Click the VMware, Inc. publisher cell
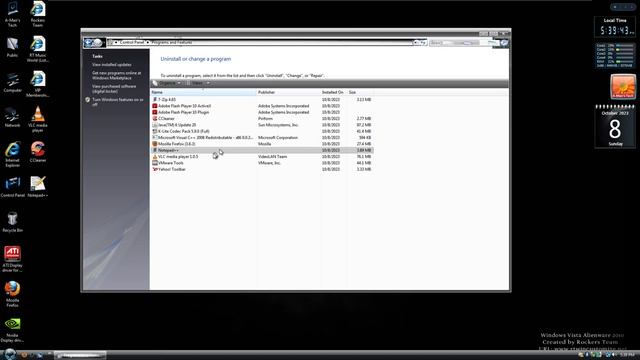The width and height of the screenshot is (640, 360). [269, 163]
